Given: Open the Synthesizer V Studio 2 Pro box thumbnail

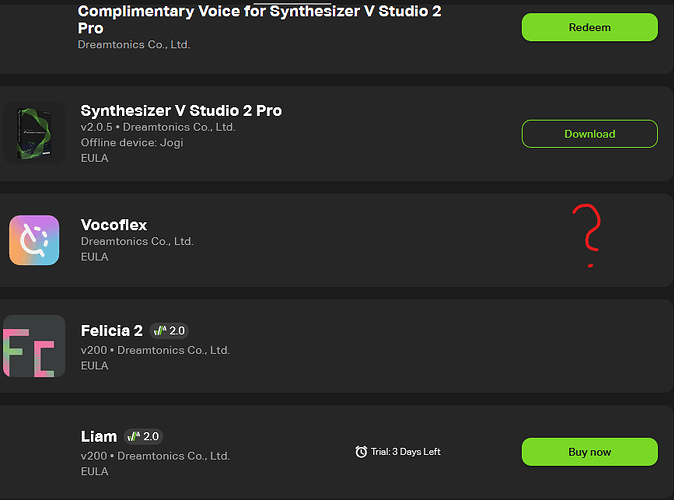Looking at the screenshot, I should tap(34, 133).
